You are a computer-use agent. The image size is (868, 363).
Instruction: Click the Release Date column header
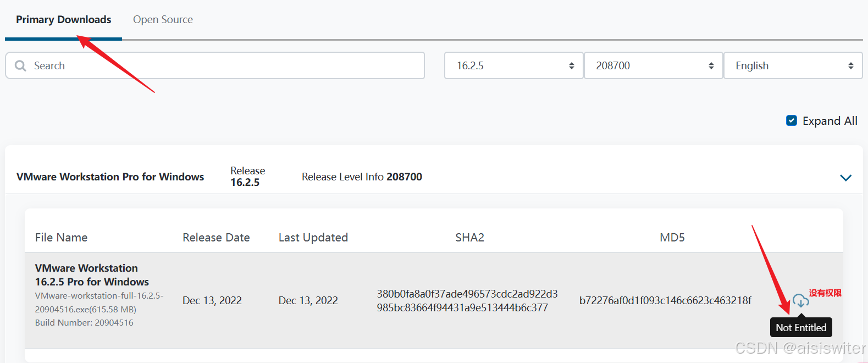tap(216, 238)
